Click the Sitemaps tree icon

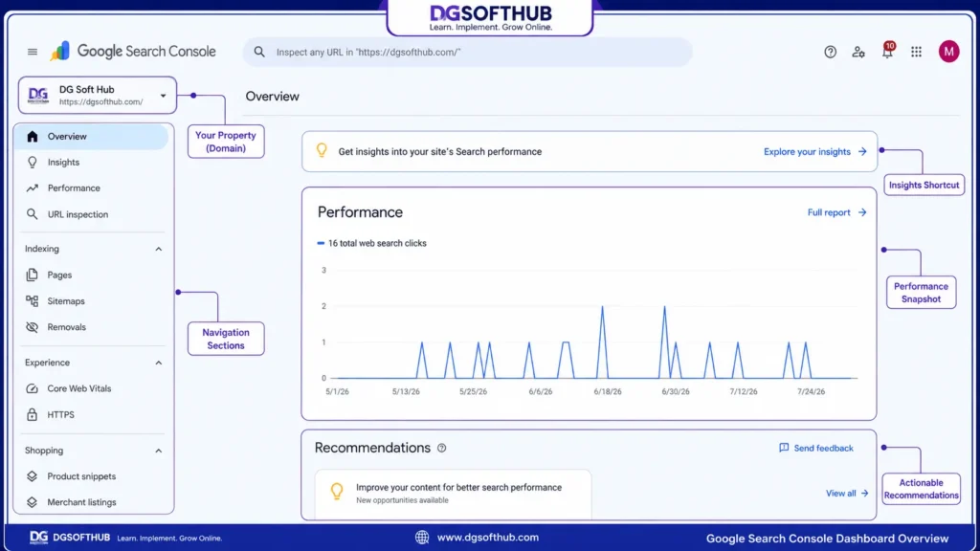point(32,301)
